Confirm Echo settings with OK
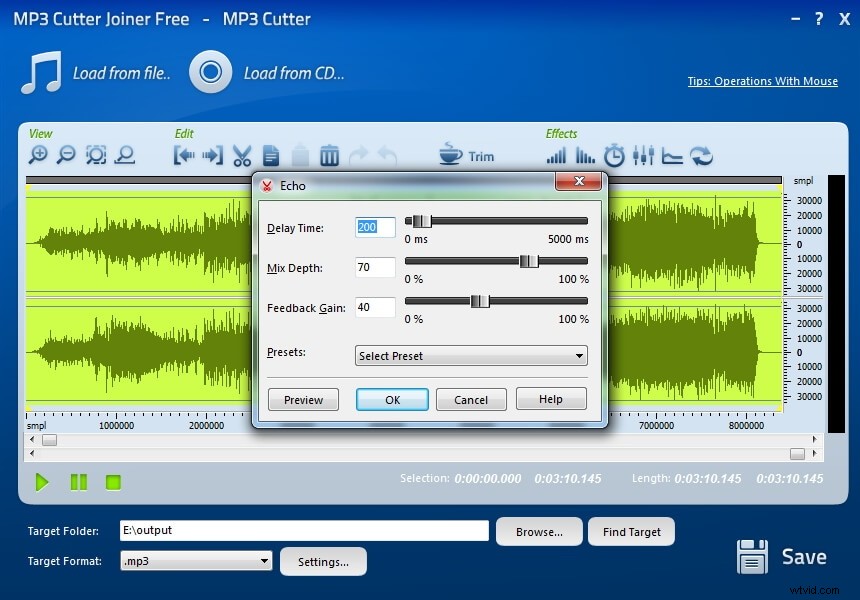Image resolution: width=860 pixels, height=600 pixels. (x=392, y=399)
